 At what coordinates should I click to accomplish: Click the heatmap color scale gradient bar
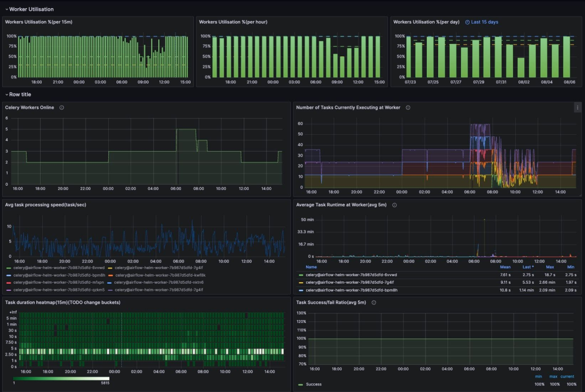pyautogui.click(x=61, y=378)
